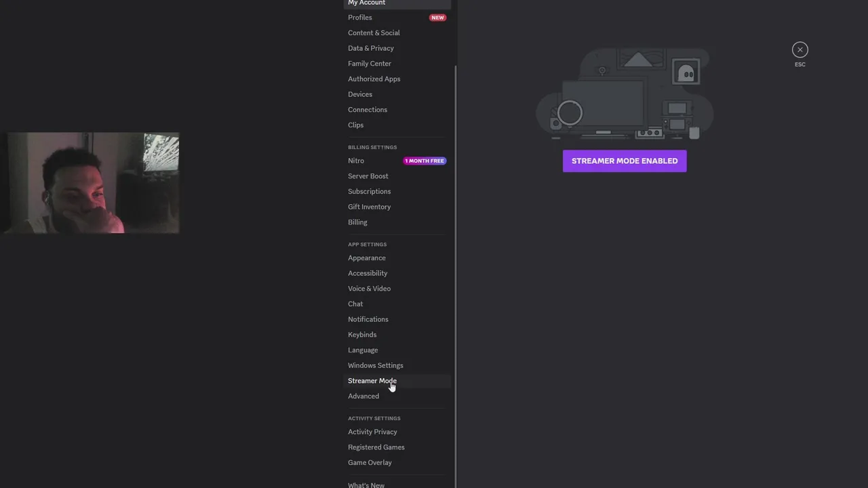Open Authorized Apps
Image resolution: width=868 pixels, height=488 pixels.
point(397,79)
